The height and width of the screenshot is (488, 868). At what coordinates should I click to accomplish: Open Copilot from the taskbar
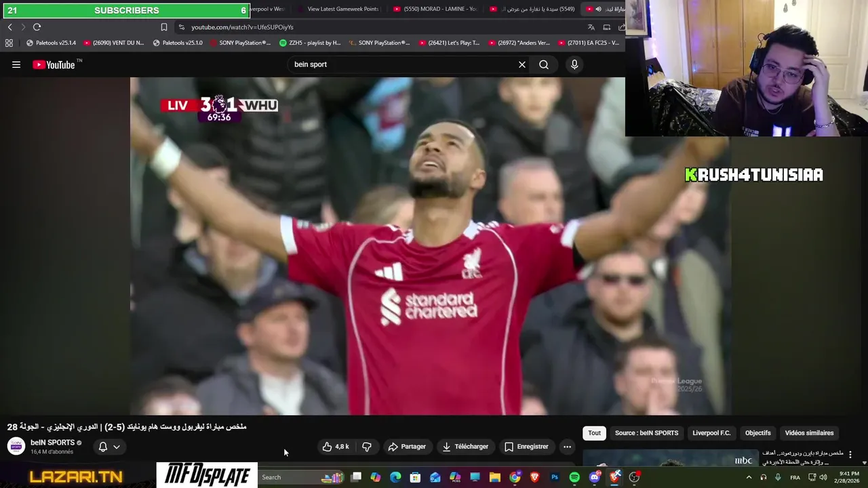click(x=376, y=477)
